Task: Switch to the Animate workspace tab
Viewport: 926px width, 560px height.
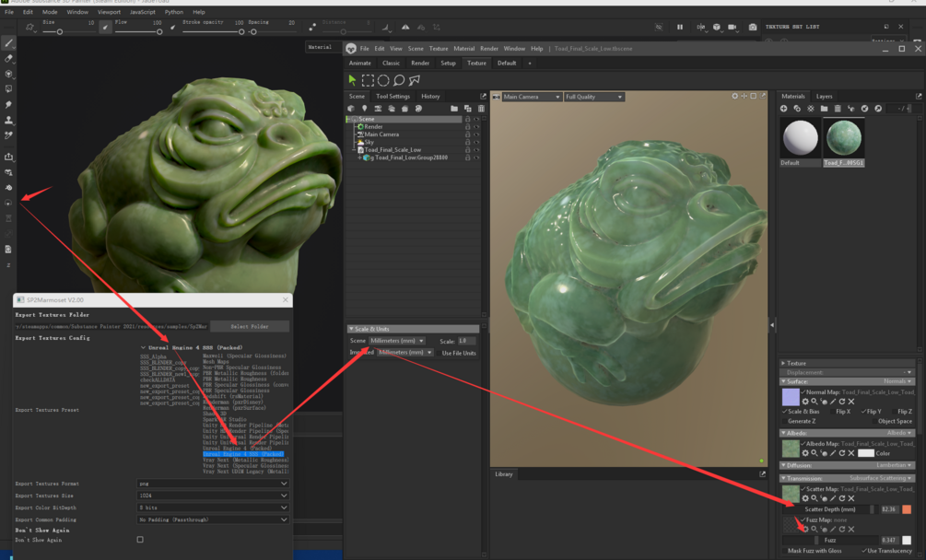Action: pos(359,64)
